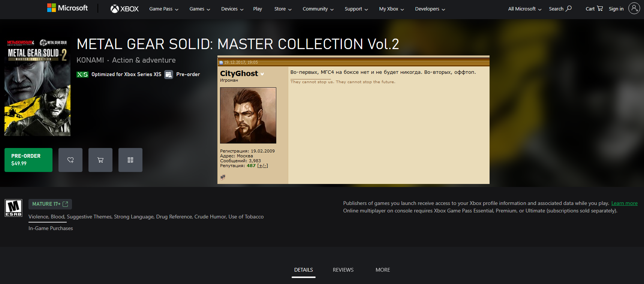This screenshot has height=284, width=644.
Task: Open the QR code icon button
Action: tap(130, 160)
